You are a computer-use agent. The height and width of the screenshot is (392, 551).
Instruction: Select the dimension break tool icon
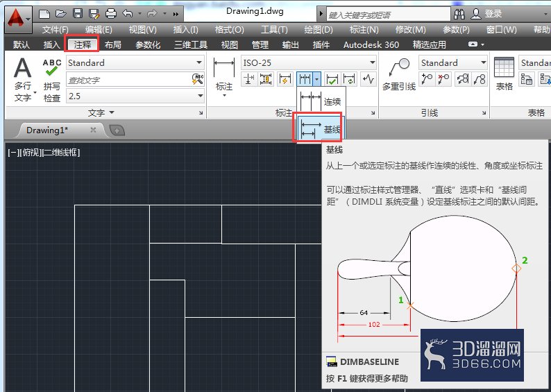(248, 79)
